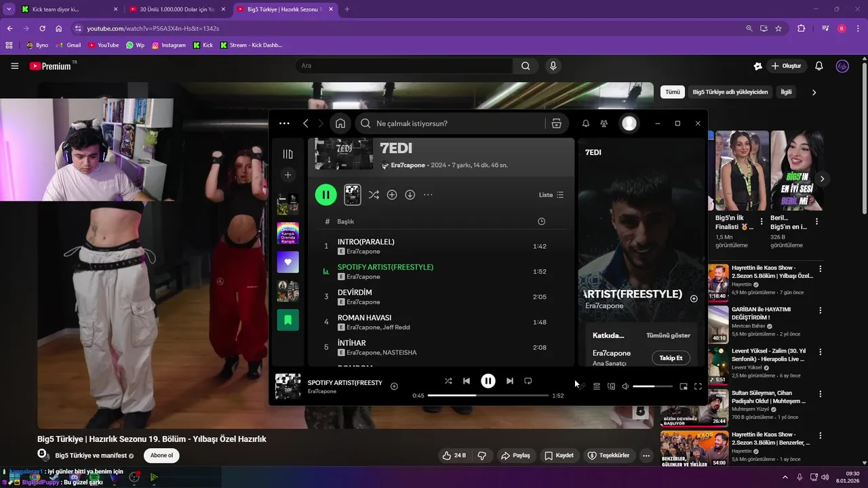This screenshot has width=868, height=488.
Task: Add current song to Liked Songs
Action: [x=394, y=386]
